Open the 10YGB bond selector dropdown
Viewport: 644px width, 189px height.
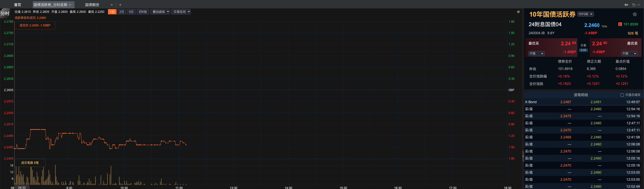coord(585,14)
